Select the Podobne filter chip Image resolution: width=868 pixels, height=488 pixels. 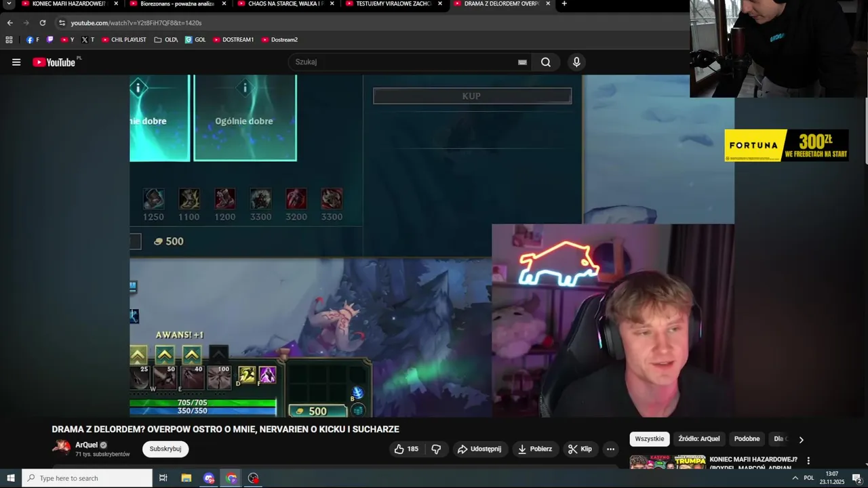[x=747, y=439]
